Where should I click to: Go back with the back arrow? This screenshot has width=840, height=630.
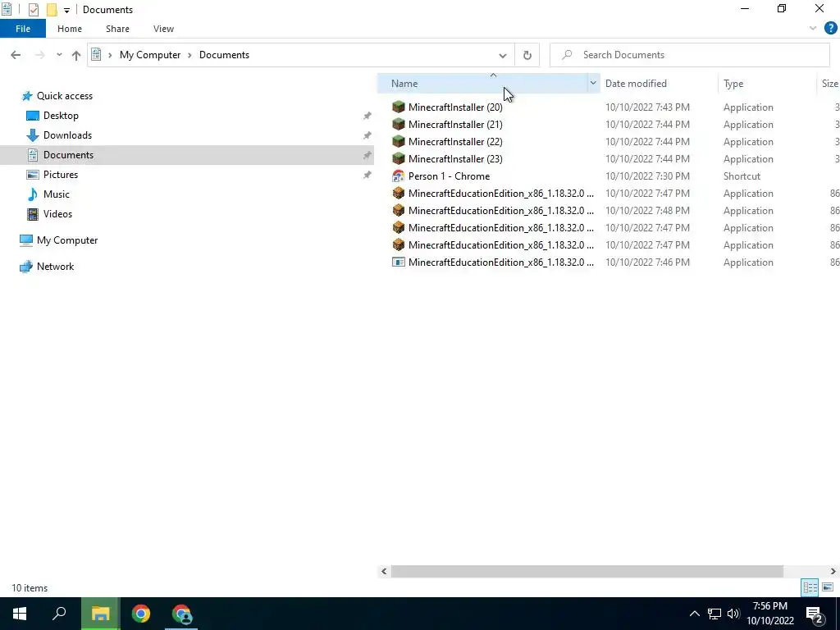(x=16, y=55)
